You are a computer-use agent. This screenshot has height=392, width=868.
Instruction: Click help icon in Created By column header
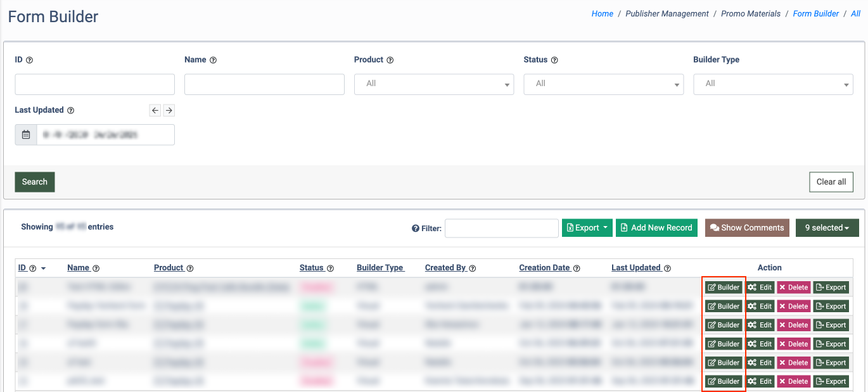click(x=472, y=269)
